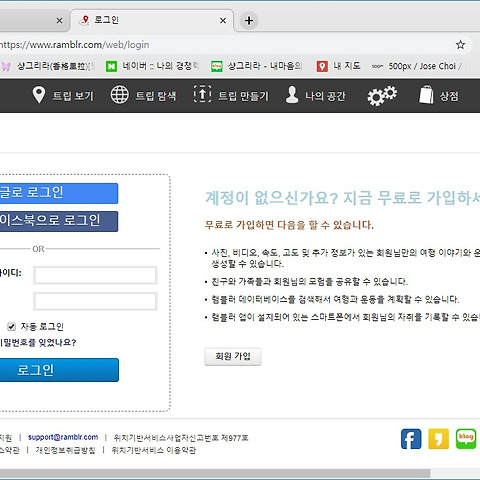Switch to the 로그인 tab
The image size is (480, 480).
point(152,20)
